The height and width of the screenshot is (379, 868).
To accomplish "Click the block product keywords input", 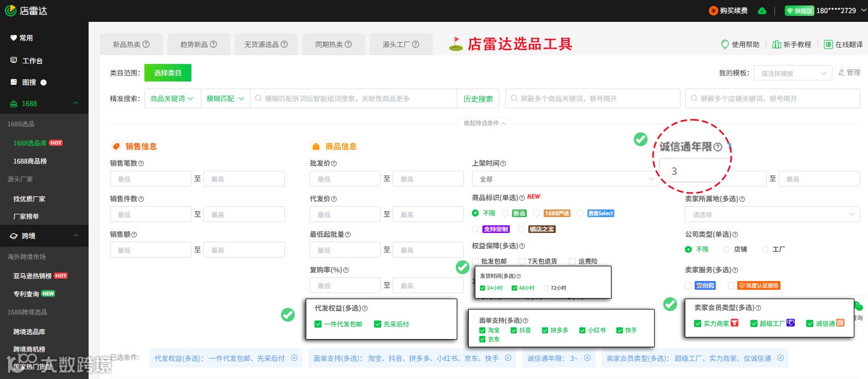I will coord(593,98).
